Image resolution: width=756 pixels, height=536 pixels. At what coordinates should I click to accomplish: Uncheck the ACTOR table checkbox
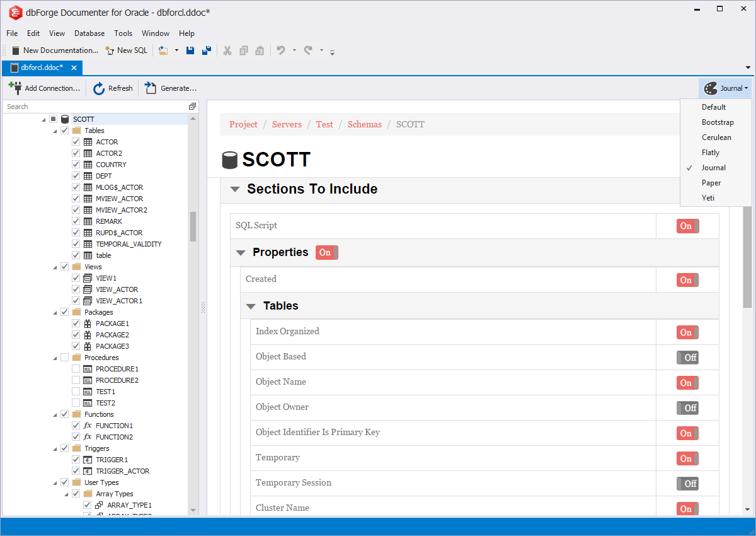pyautogui.click(x=76, y=142)
